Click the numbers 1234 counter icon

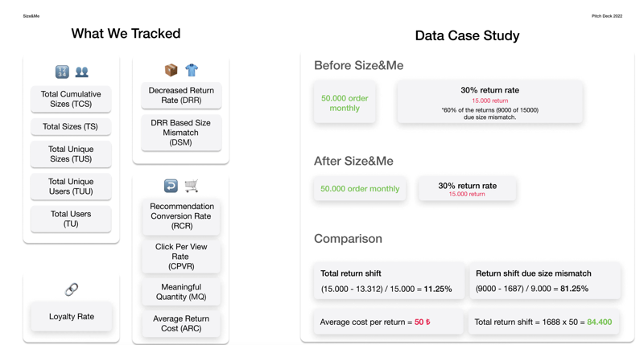point(62,72)
